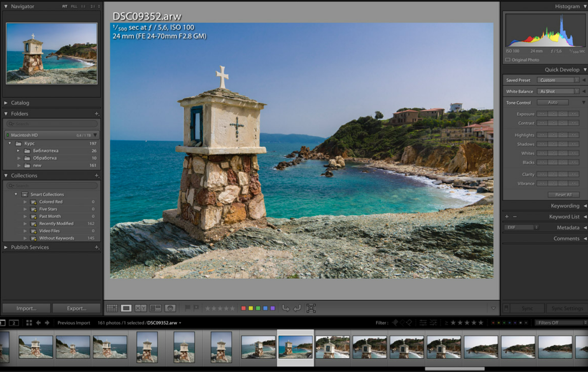Open the EXIF metadata set dropdown
The width and height of the screenshot is (588, 372).
point(522,227)
